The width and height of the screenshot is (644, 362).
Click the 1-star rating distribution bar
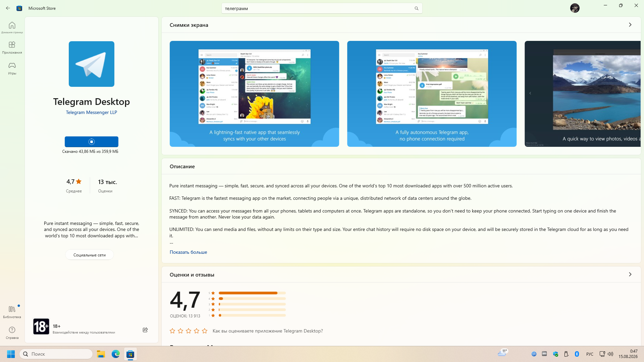coord(252,315)
